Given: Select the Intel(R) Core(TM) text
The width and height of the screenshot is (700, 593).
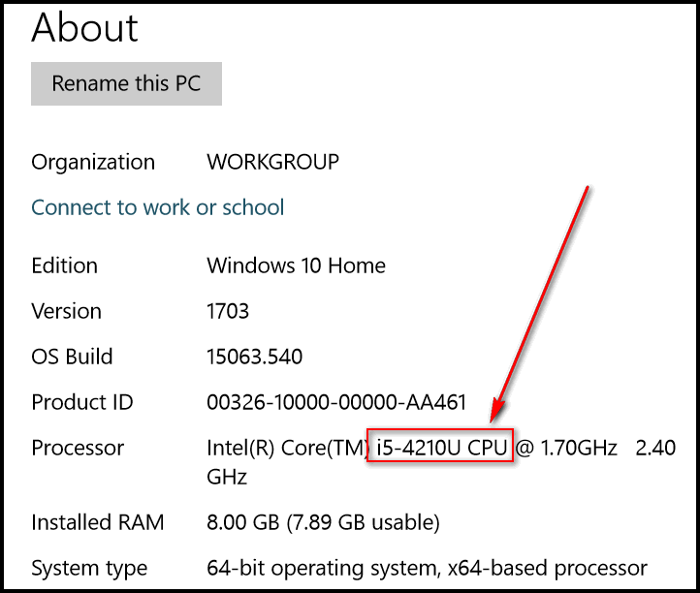Looking at the screenshot, I should (x=288, y=448).
